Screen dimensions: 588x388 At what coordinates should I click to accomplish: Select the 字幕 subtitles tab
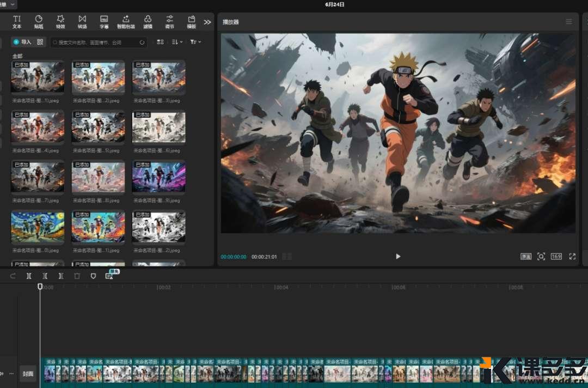pos(104,22)
